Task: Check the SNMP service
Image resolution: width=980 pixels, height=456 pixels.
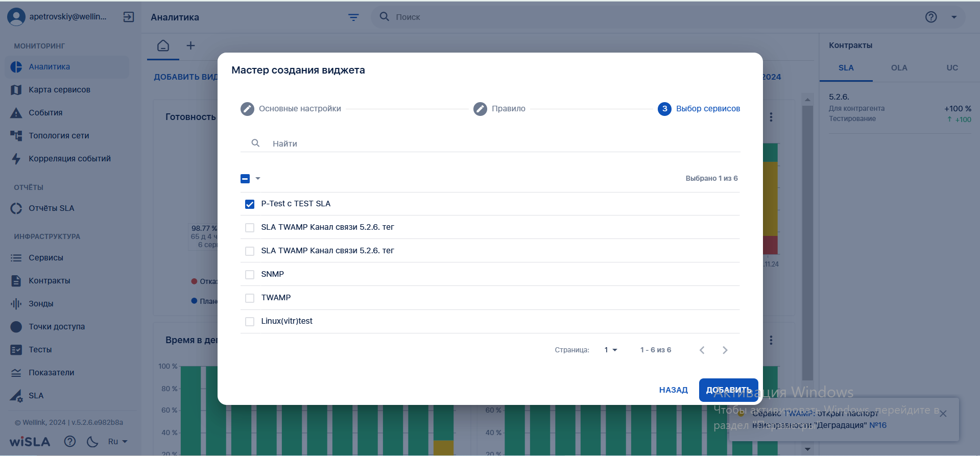Action: (x=250, y=275)
